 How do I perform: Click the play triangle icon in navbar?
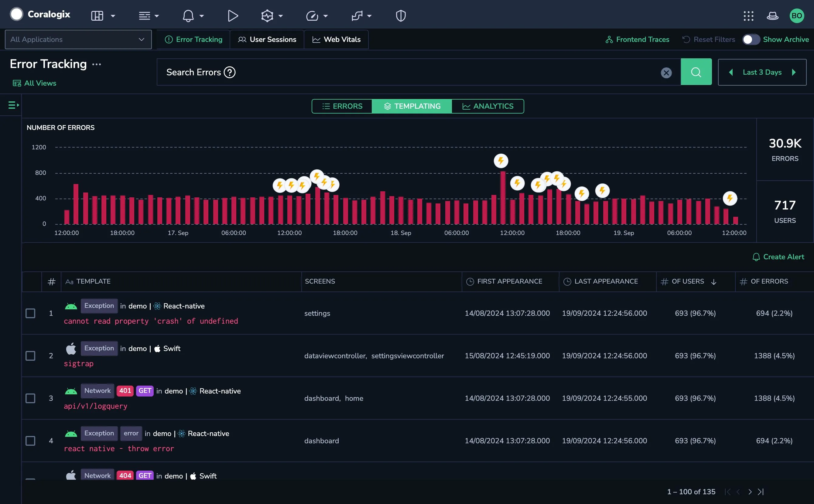(233, 16)
